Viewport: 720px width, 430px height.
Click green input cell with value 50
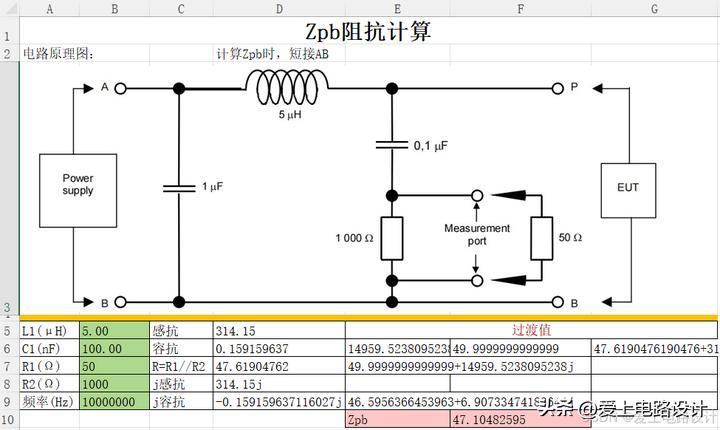pos(114,366)
